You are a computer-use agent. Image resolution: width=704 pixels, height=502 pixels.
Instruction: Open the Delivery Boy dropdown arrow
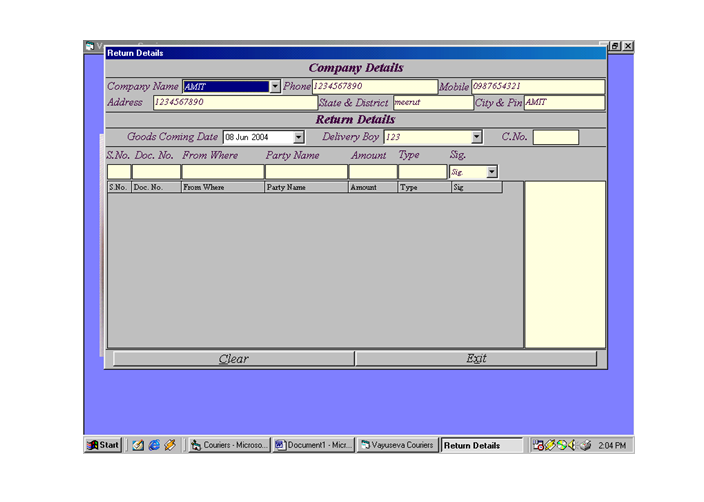pos(476,137)
